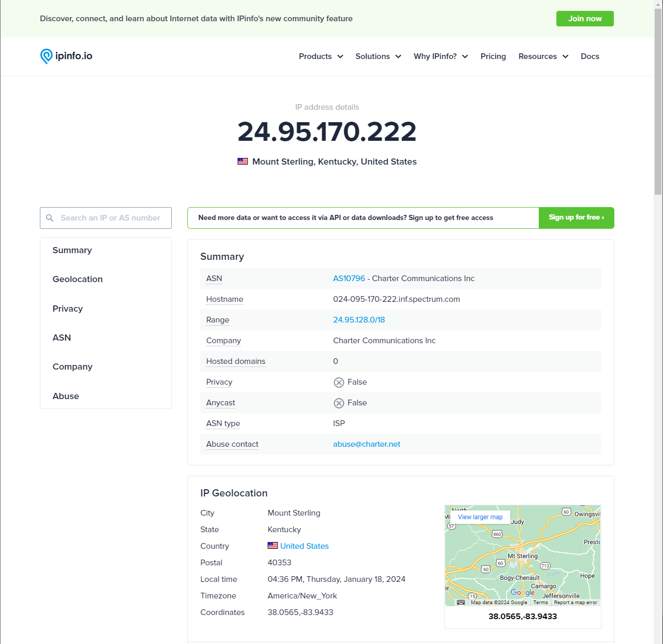
Task: Click the IP address heading 24.95.170.222
Action: (x=327, y=131)
